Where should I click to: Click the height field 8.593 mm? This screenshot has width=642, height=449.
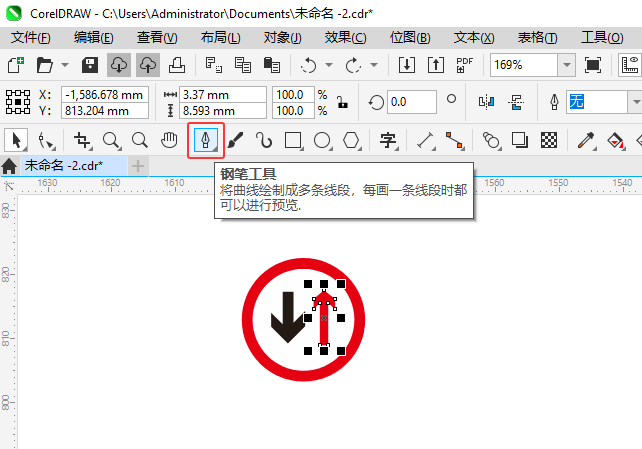(223, 111)
